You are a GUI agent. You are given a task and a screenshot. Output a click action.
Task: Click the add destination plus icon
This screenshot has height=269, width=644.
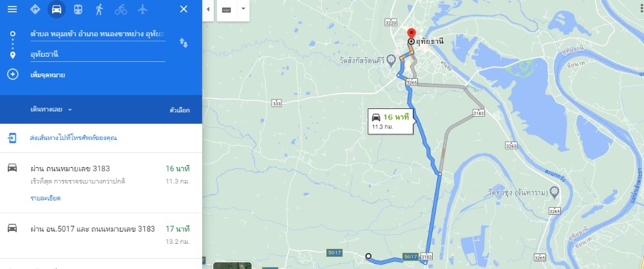13,74
